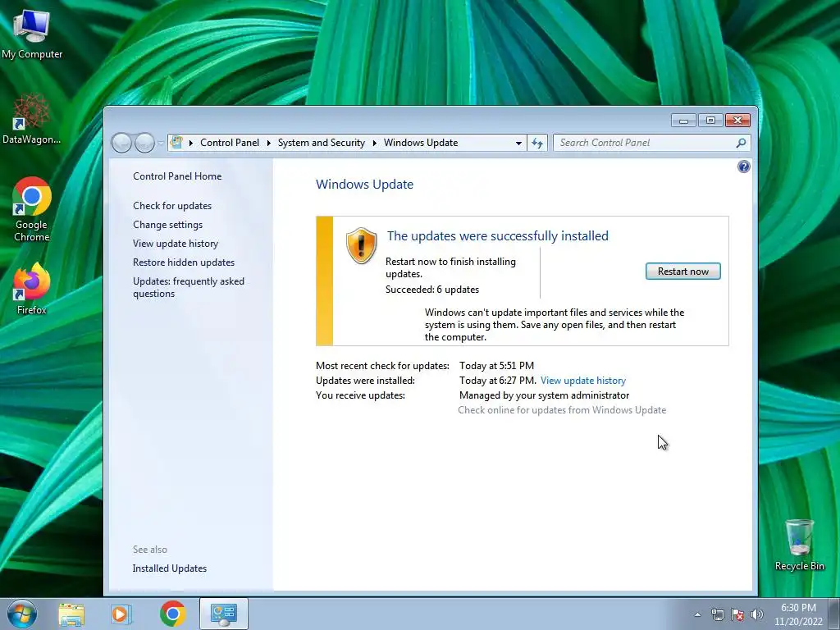The height and width of the screenshot is (630, 840).
Task: Open Windows Explorer from taskbar
Action: (71, 614)
